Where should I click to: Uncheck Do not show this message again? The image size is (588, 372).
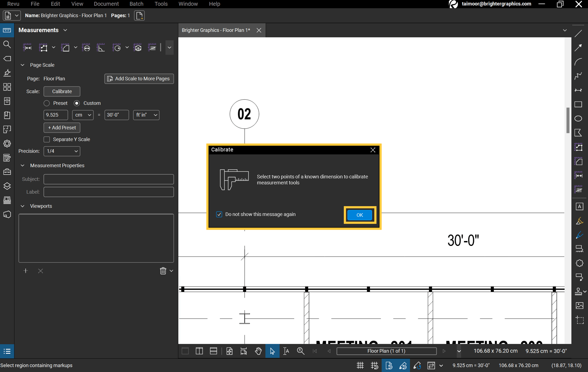click(219, 214)
